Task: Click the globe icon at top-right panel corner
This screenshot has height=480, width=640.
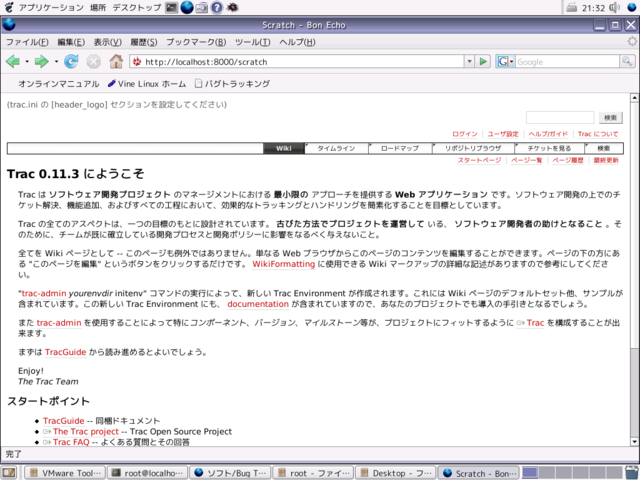Action: pos(632,7)
